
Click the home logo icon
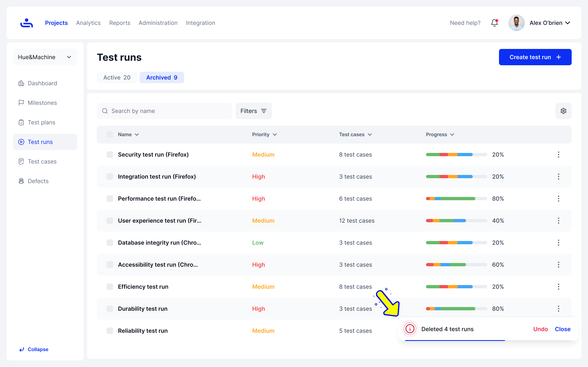(27, 23)
